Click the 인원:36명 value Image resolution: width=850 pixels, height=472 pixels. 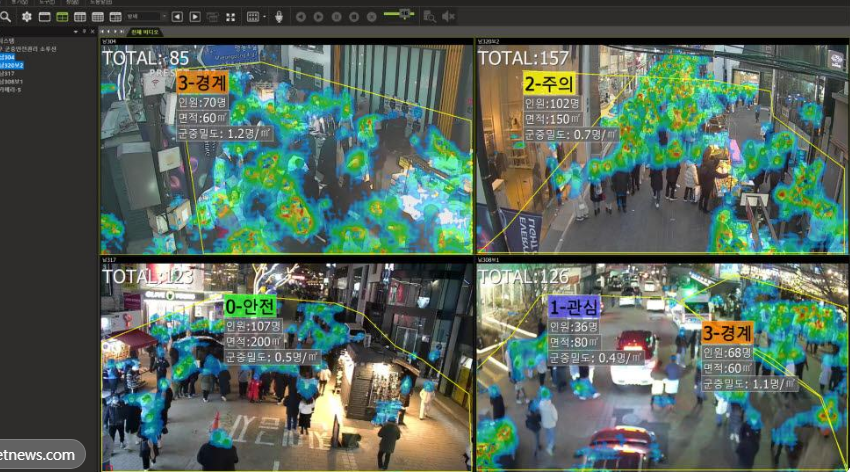click(574, 327)
